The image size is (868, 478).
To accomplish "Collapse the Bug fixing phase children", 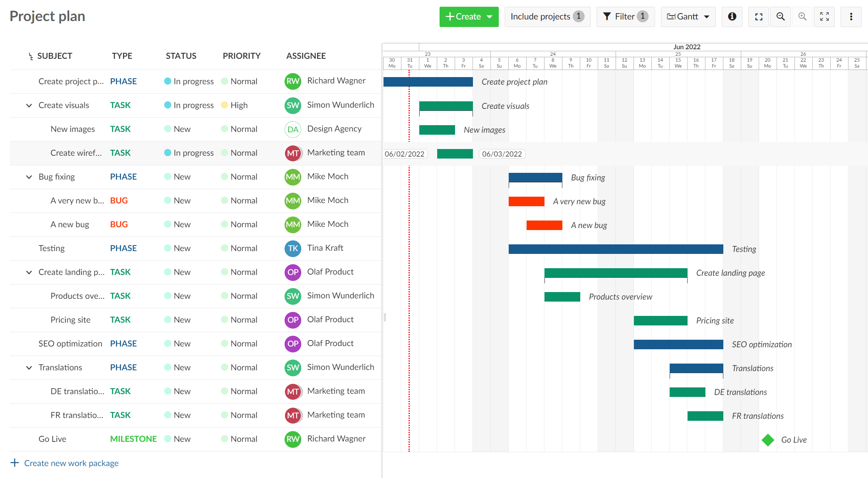I will pyautogui.click(x=29, y=177).
